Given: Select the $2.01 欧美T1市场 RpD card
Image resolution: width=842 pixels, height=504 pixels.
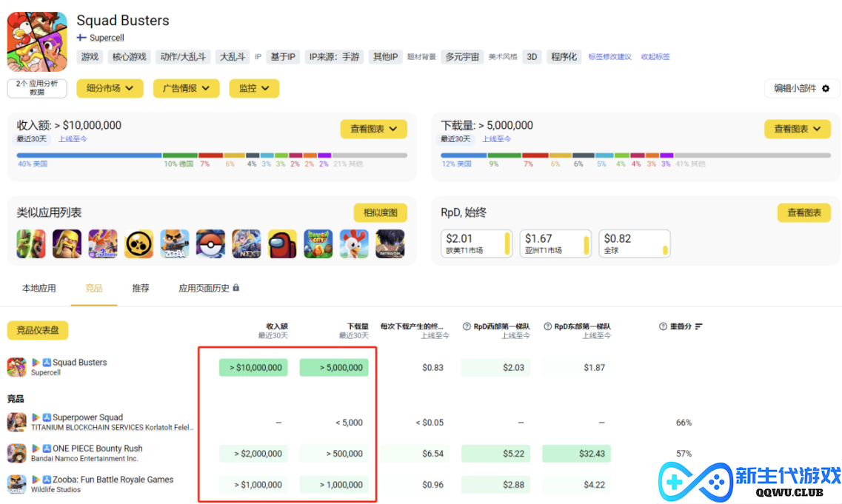Looking at the screenshot, I should (x=477, y=243).
